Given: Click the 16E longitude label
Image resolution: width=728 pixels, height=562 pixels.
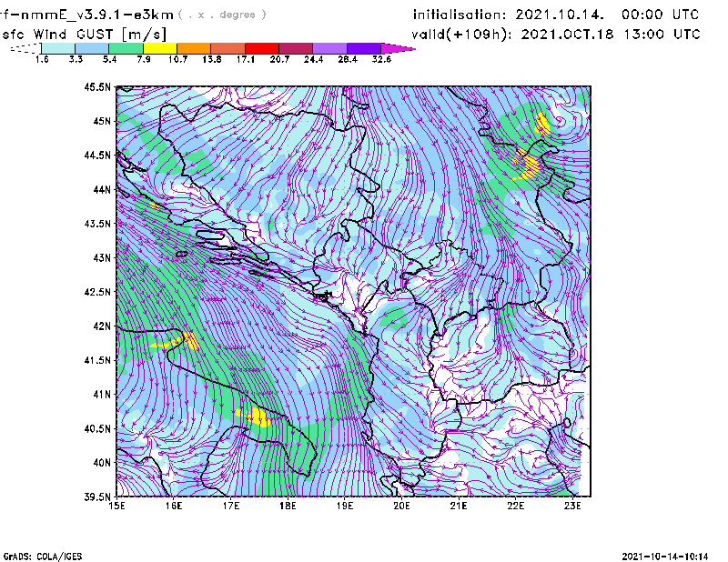Looking at the screenshot, I should coord(174,506).
